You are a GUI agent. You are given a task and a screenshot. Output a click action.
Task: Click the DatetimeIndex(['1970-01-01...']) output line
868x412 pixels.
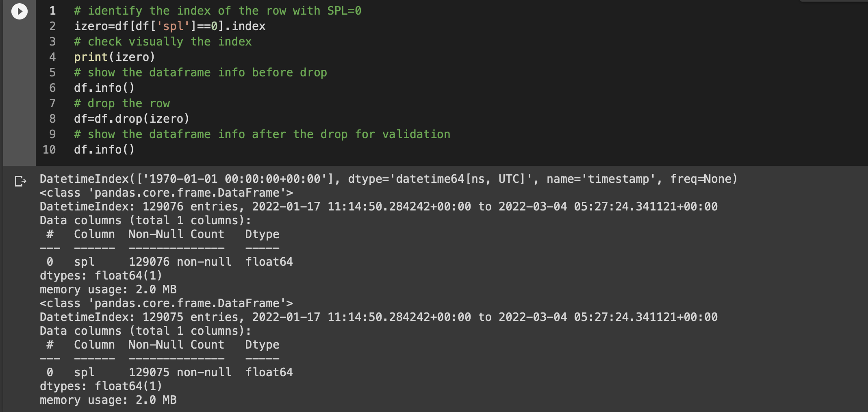point(388,179)
